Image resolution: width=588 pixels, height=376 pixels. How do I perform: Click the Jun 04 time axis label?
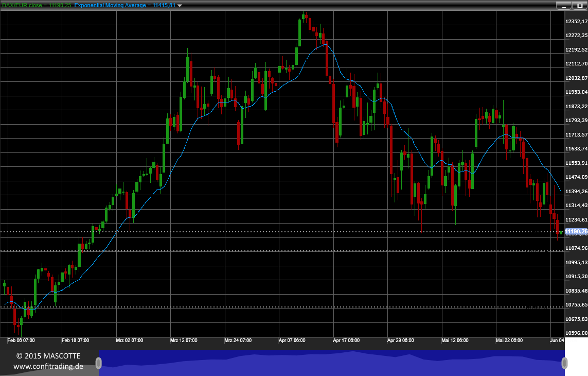[557, 340]
